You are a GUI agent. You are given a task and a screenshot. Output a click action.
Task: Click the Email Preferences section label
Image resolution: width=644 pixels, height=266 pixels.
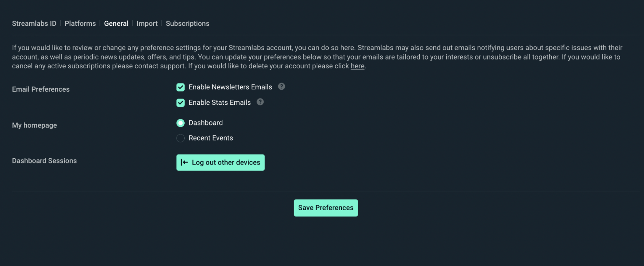pos(41,89)
